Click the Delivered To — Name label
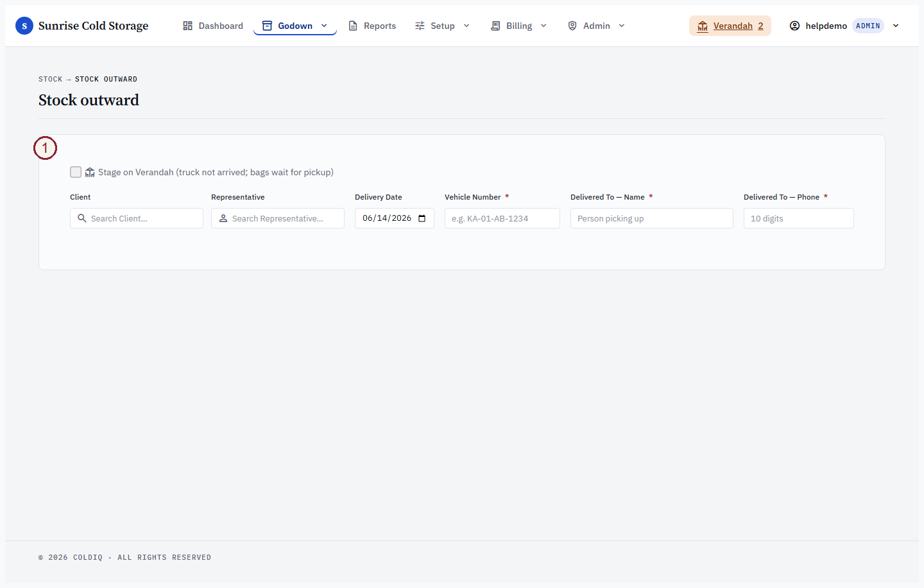 [x=608, y=197]
